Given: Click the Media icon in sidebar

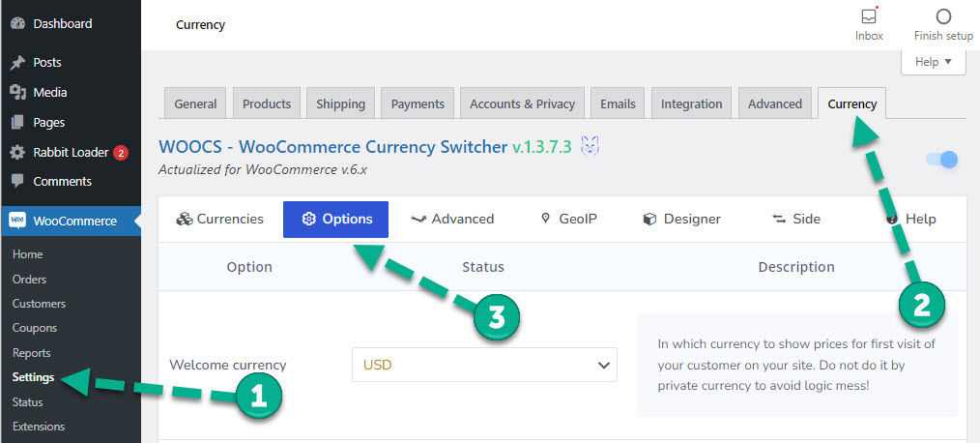Looking at the screenshot, I should pyautogui.click(x=17, y=93).
